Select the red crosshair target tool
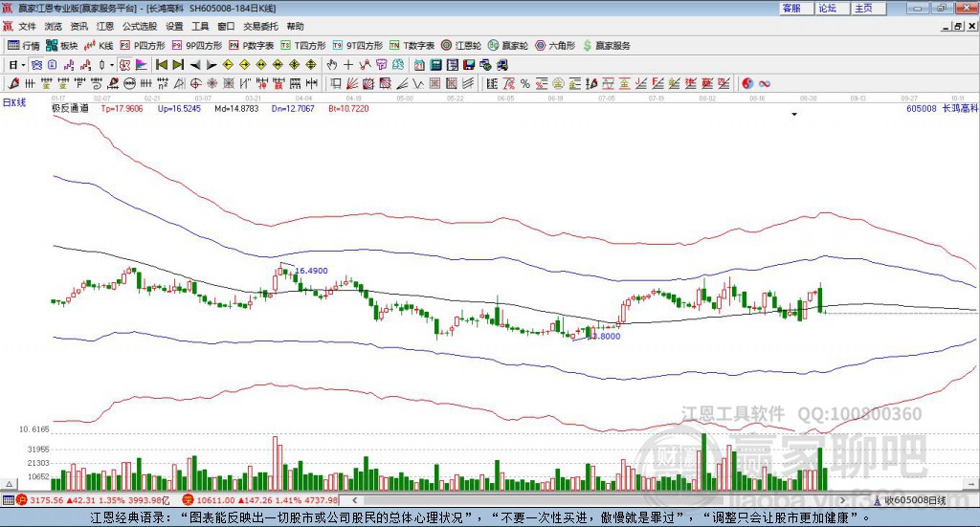Image resolution: width=980 pixels, height=527 pixels. coord(195,83)
